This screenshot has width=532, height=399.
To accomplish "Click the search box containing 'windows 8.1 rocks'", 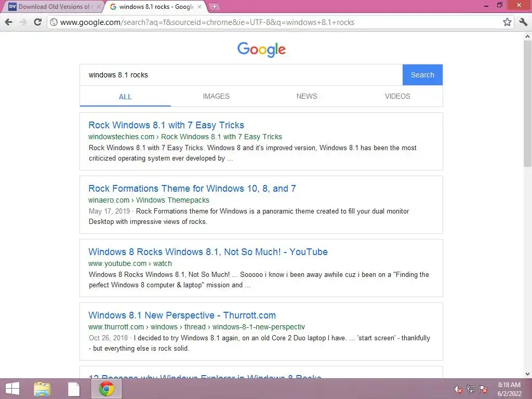I will [241, 75].
